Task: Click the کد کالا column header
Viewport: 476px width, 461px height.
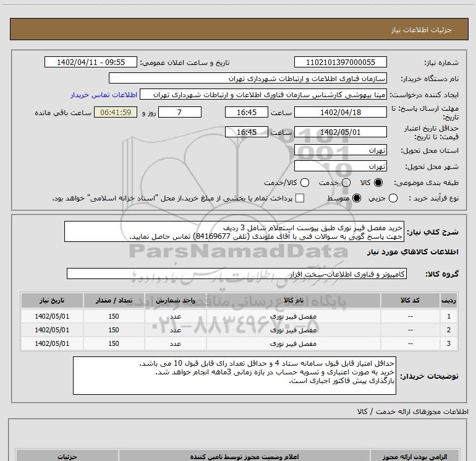Action: coord(410,300)
